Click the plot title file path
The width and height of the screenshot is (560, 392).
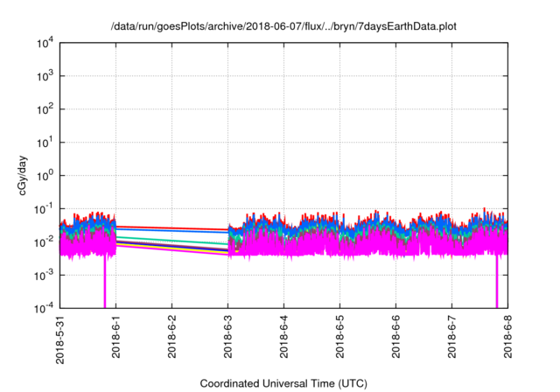point(283,26)
